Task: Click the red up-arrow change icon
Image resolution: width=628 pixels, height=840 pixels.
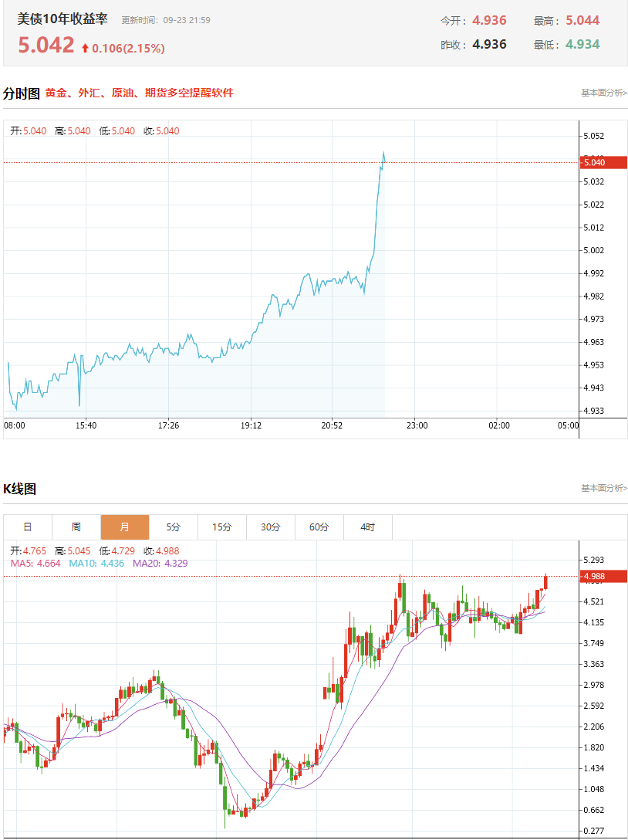Action: (85, 49)
